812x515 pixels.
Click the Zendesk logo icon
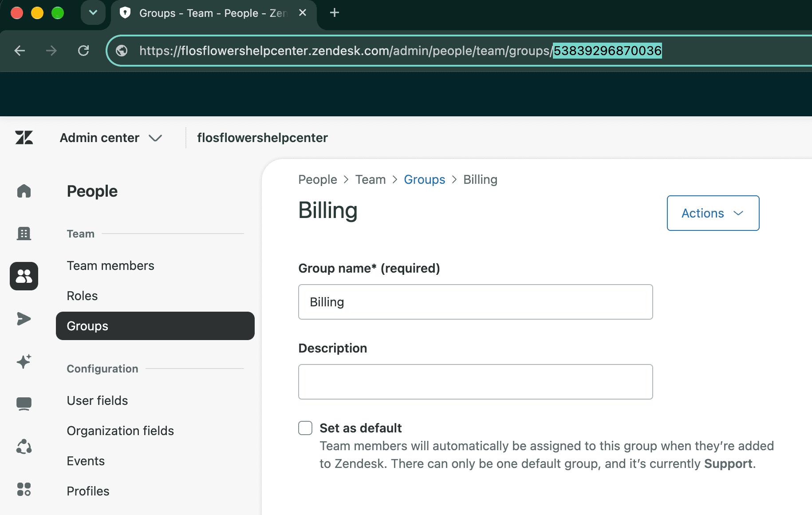pyautogui.click(x=24, y=138)
